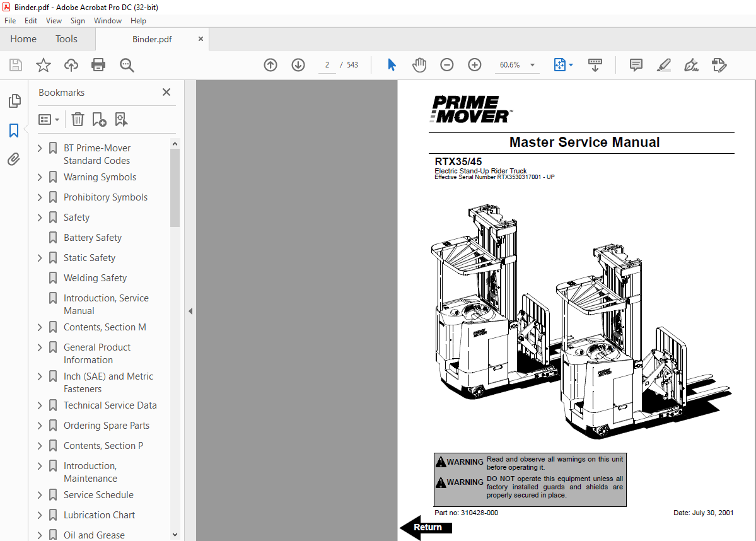Screen dimensions: 756x541
Task: Close the Binder.pdf tab
Action: (x=201, y=39)
